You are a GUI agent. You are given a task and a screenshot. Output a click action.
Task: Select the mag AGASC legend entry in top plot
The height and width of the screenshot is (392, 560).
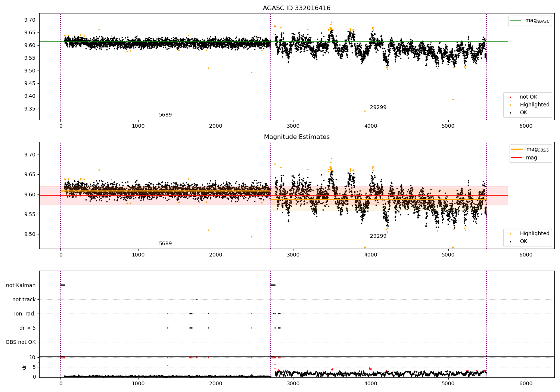pos(530,21)
